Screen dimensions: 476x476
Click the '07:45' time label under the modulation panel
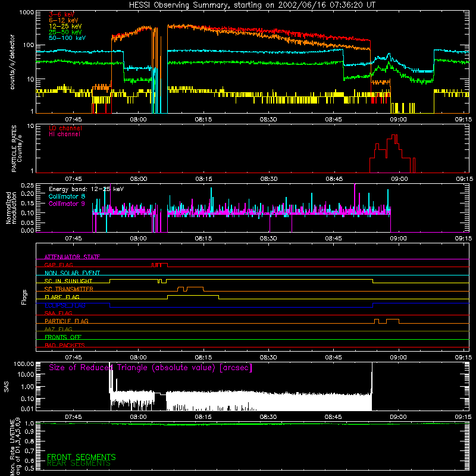point(73,239)
